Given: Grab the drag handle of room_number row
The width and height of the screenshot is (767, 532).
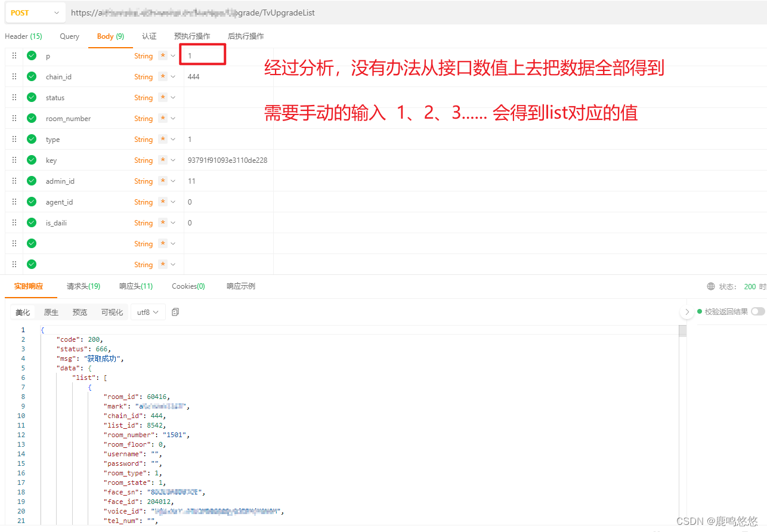Looking at the screenshot, I should [x=14, y=118].
